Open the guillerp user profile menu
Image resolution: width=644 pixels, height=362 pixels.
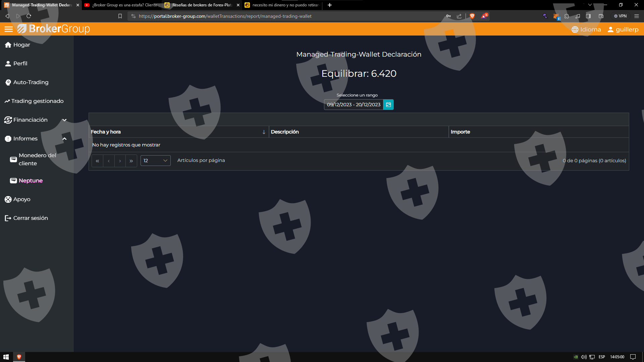click(x=623, y=29)
